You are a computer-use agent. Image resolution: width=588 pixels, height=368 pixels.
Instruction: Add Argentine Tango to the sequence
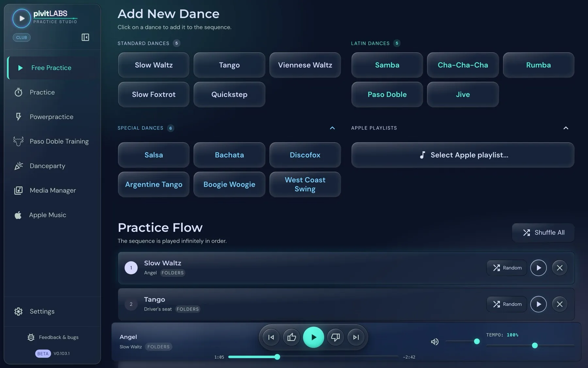click(154, 184)
